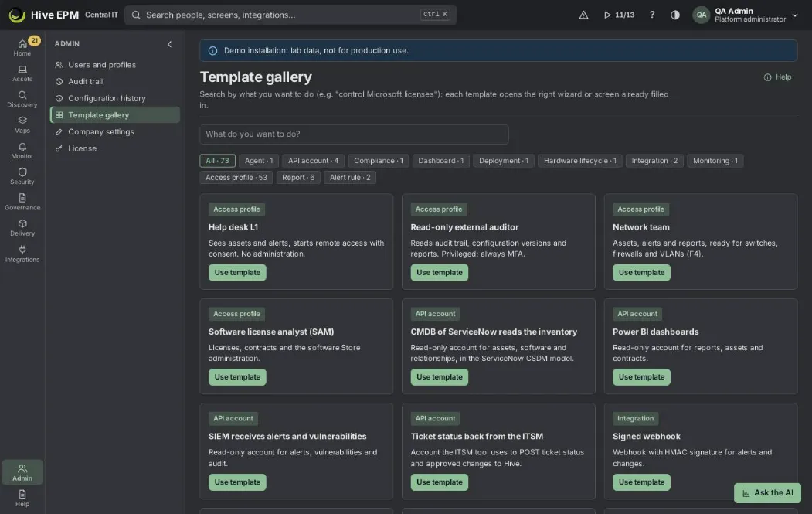Select the Compliance · 1 filter chip
812x514 pixels.
[x=379, y=161]
